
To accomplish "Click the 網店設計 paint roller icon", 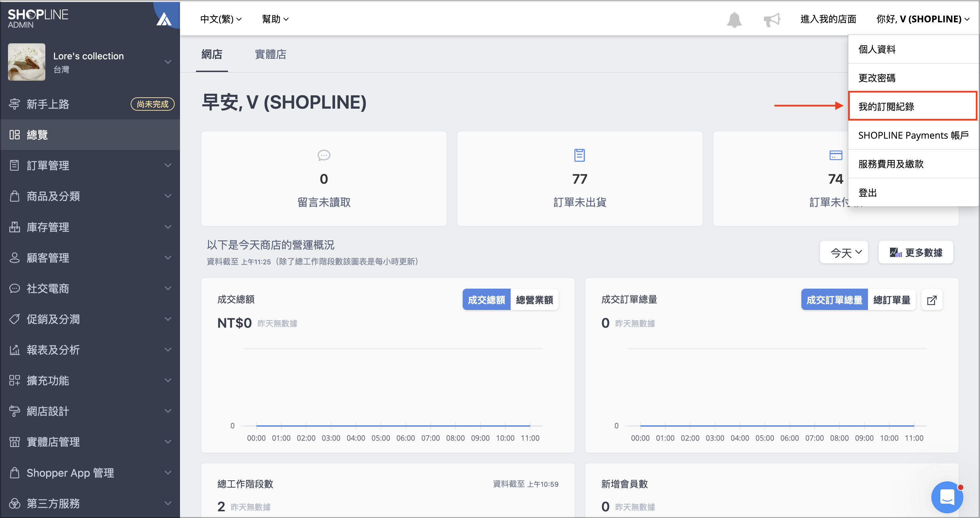I will [x=14, y=411].
